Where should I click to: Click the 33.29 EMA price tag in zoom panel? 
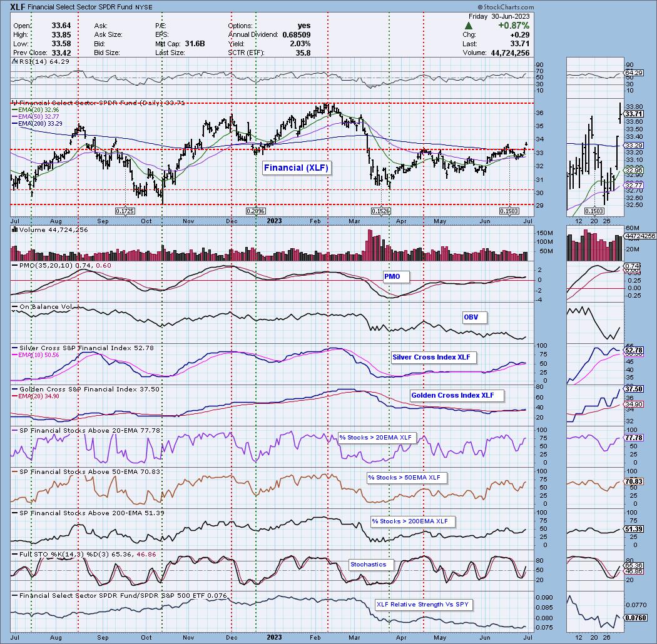point(633,145)
